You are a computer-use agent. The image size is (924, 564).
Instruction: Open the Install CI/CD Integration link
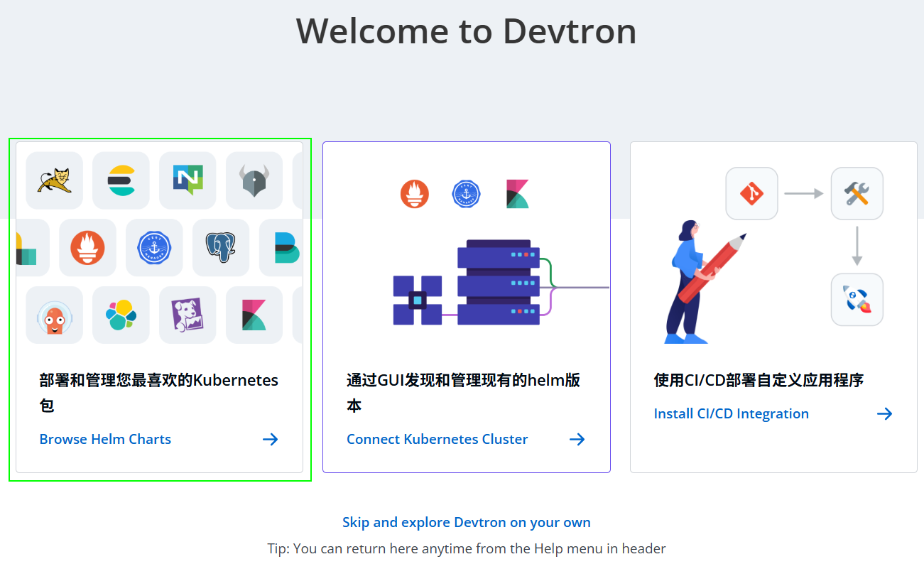click(731, 413)
